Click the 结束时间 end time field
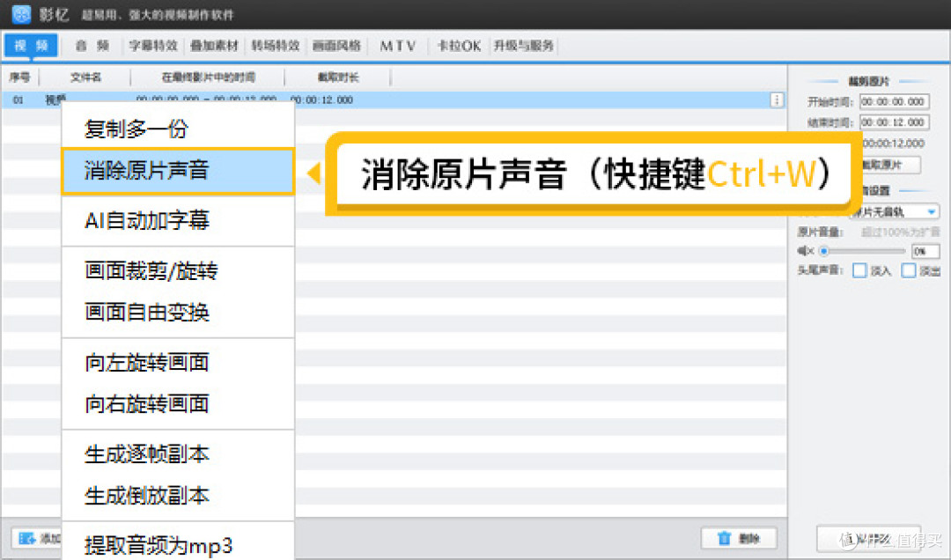The image size is (951, 560). (895, 122)
